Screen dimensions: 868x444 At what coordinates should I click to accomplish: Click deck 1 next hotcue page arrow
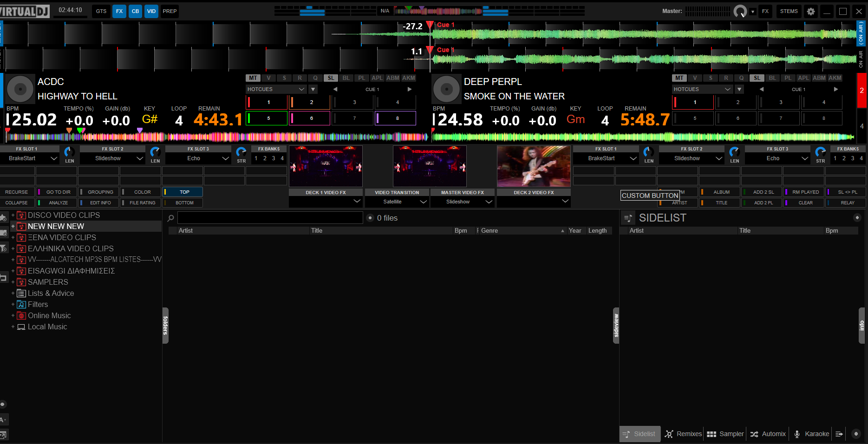tap(409, 89)
